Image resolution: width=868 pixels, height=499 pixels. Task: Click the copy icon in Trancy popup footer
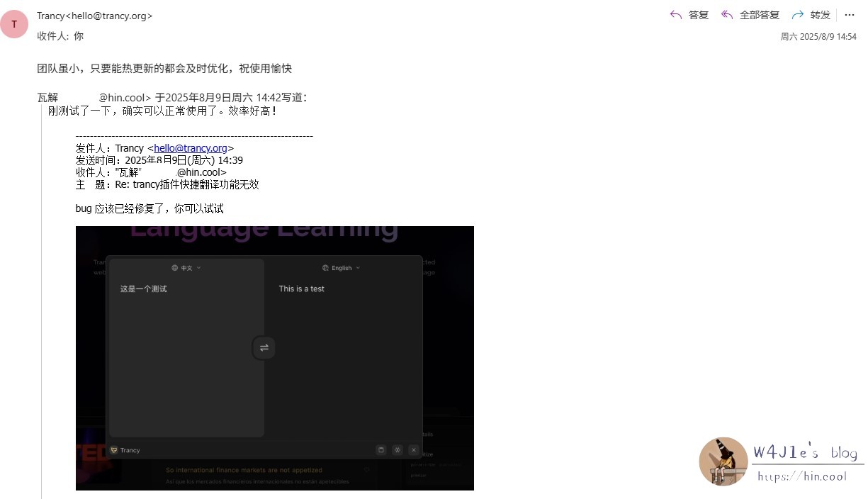pyautogui.click(x=381, y=449)
